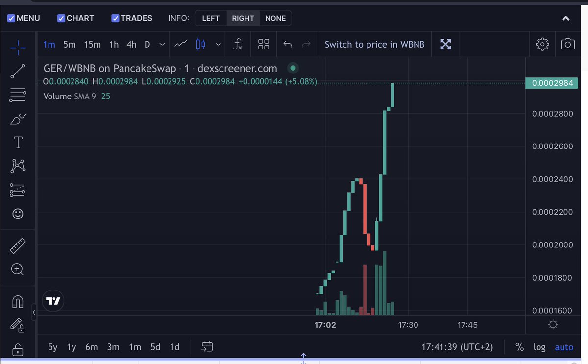588x364 pixels.
Task: Set date range to 5d
Action: [x=155, y=347]
